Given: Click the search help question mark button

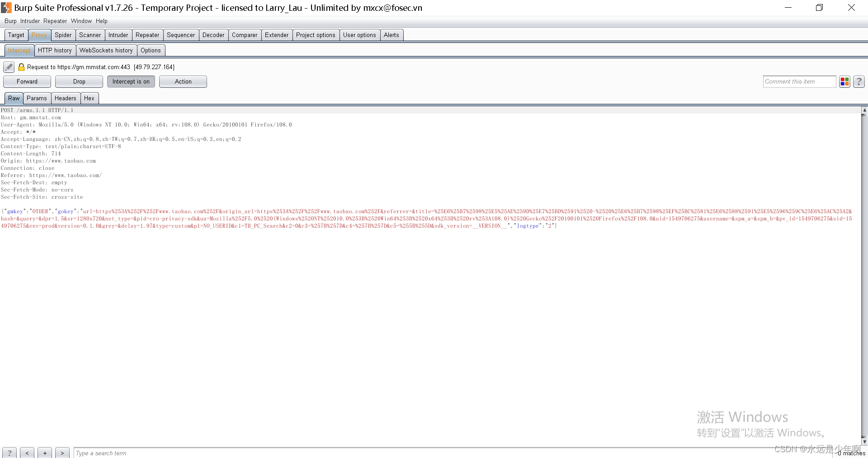Looking at the screenshot, I should 9,453.
